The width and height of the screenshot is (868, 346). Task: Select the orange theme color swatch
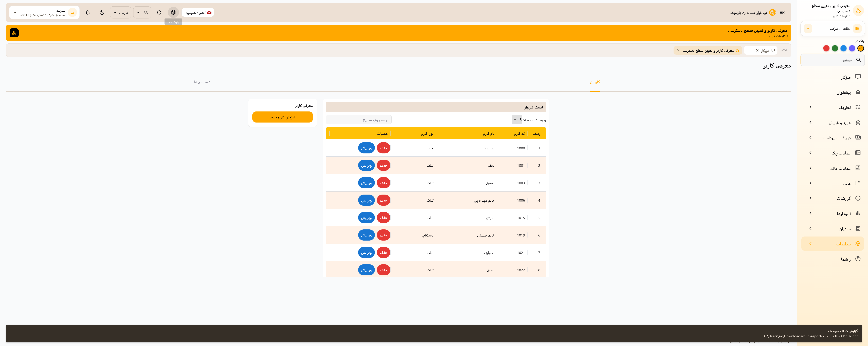861,48
